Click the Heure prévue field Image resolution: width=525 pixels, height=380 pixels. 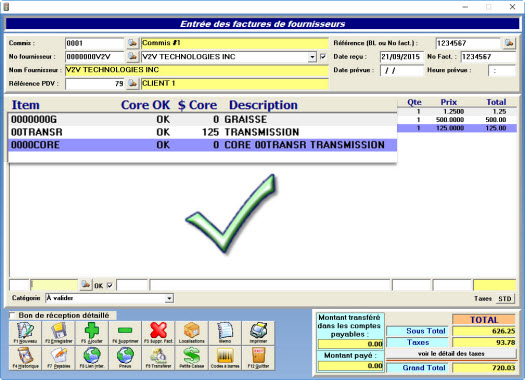tap(502, 70)
